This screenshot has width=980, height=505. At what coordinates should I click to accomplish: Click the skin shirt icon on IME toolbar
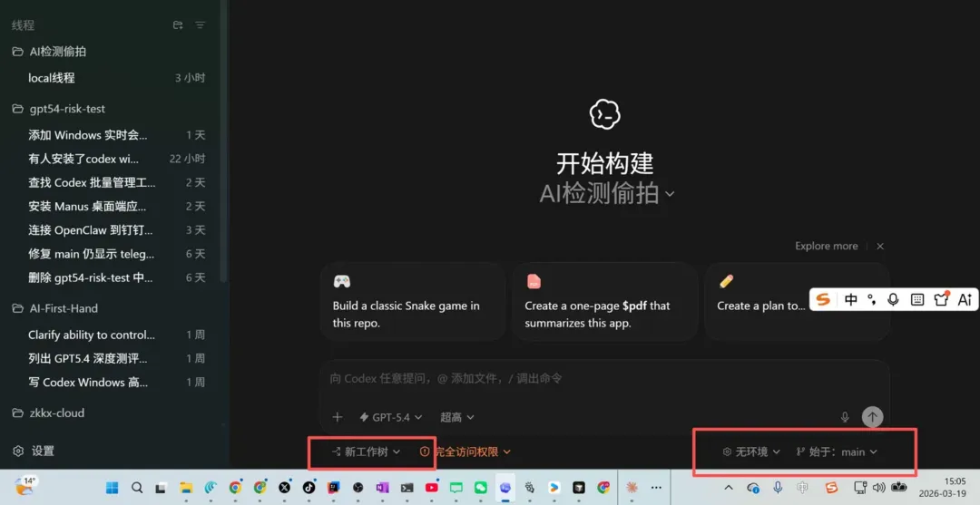point(942,299)
